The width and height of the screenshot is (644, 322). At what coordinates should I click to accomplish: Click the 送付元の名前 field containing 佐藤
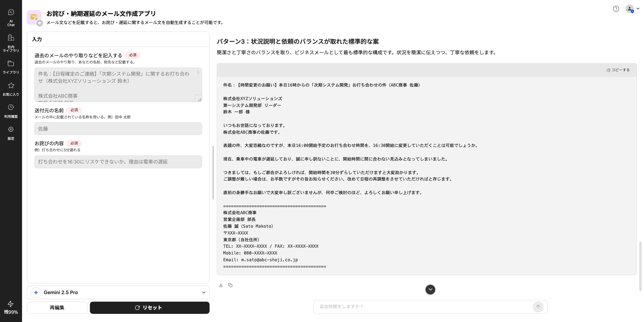(118, 129)
